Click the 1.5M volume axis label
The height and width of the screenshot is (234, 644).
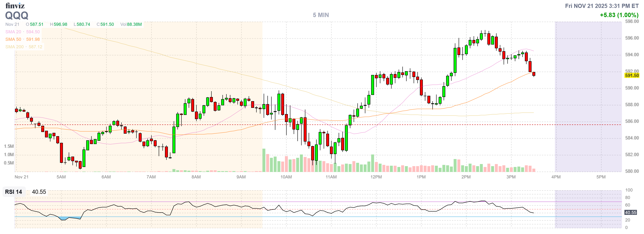9,146
